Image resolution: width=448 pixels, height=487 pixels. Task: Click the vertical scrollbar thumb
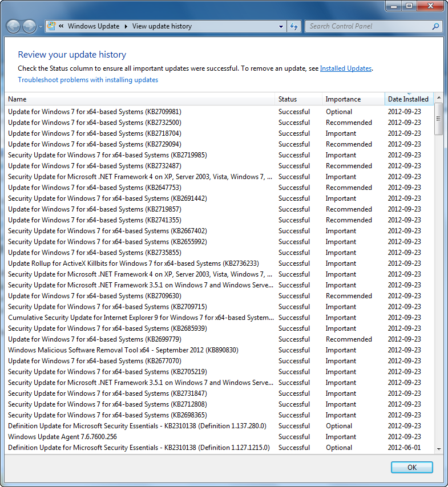(x=439, y=119)
